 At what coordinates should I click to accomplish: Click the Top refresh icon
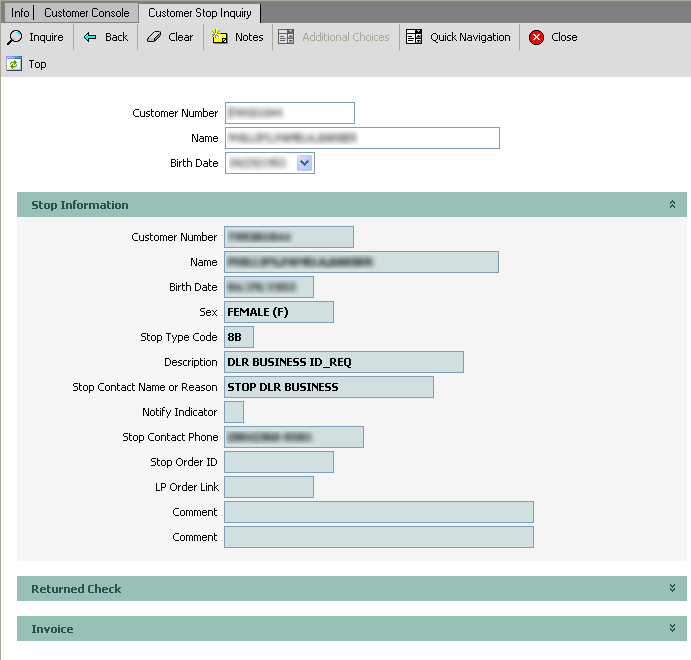(x=14, y=64)
